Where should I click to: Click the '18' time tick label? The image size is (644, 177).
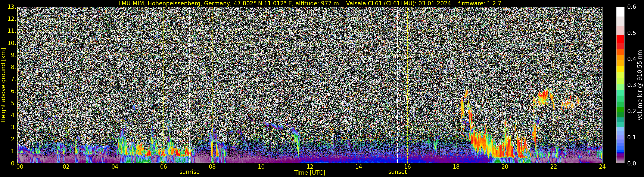tap(456, 167)
